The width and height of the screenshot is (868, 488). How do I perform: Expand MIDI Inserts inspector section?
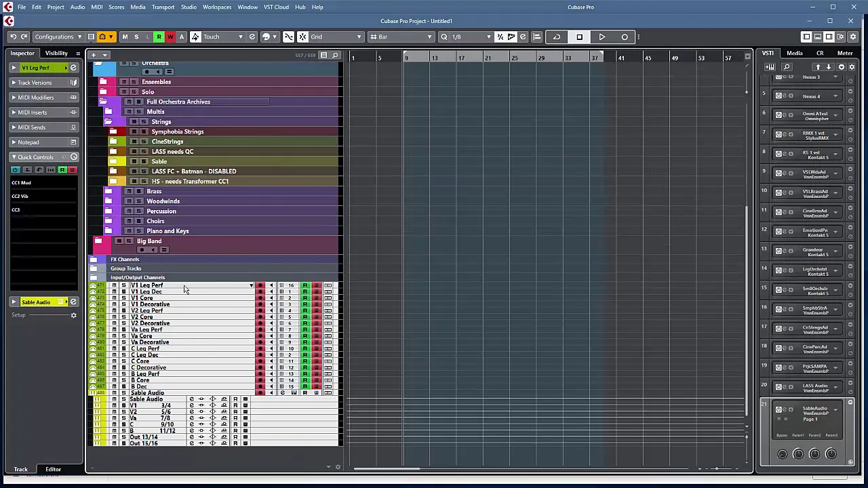[x=43, y=113]
